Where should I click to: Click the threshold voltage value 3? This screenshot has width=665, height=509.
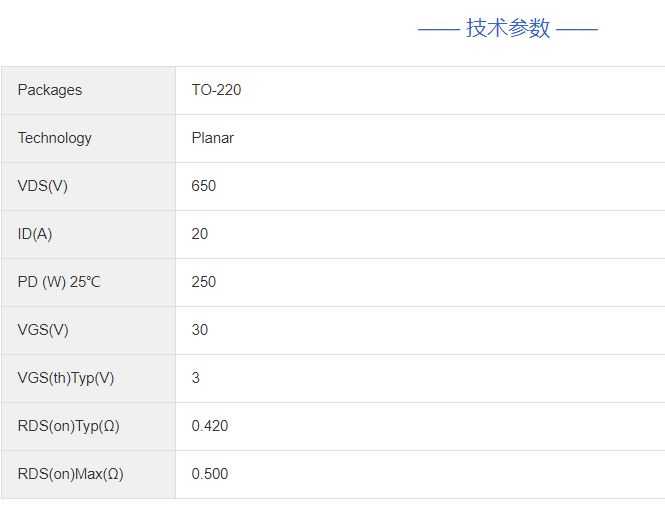click(196, 378)
